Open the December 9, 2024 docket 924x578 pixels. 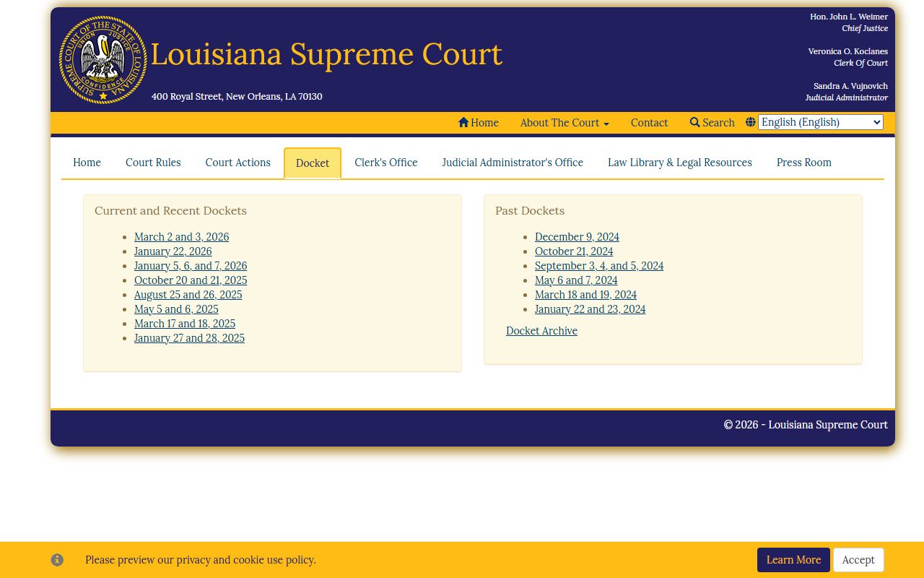577,237
